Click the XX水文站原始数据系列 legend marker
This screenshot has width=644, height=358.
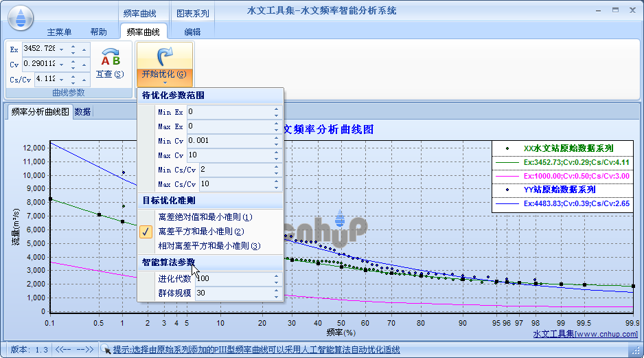point(507,148)
